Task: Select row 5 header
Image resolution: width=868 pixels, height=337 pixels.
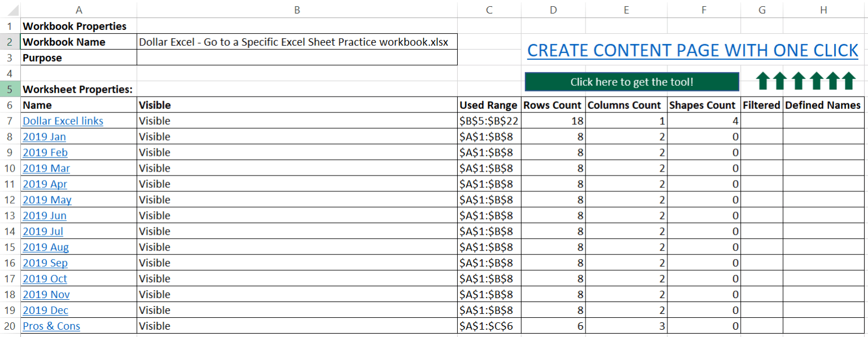Action: (10, 89)
